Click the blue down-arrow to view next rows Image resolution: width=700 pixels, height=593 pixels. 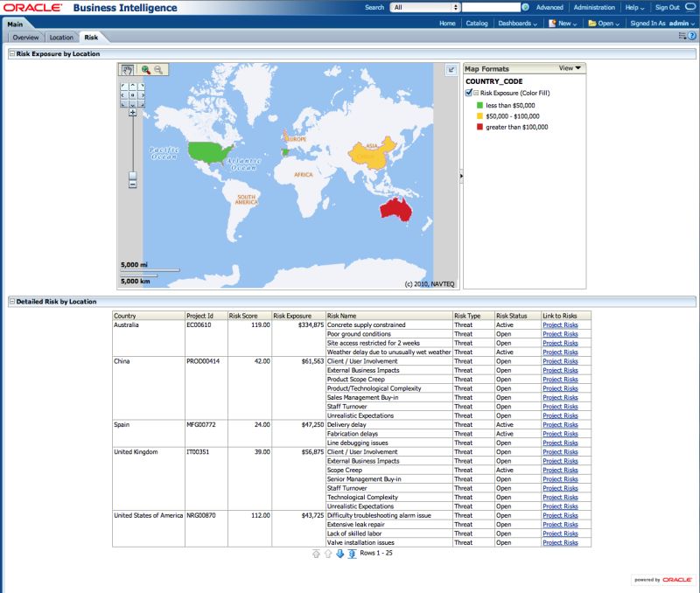pyautogui.click(x=340, y=553)
